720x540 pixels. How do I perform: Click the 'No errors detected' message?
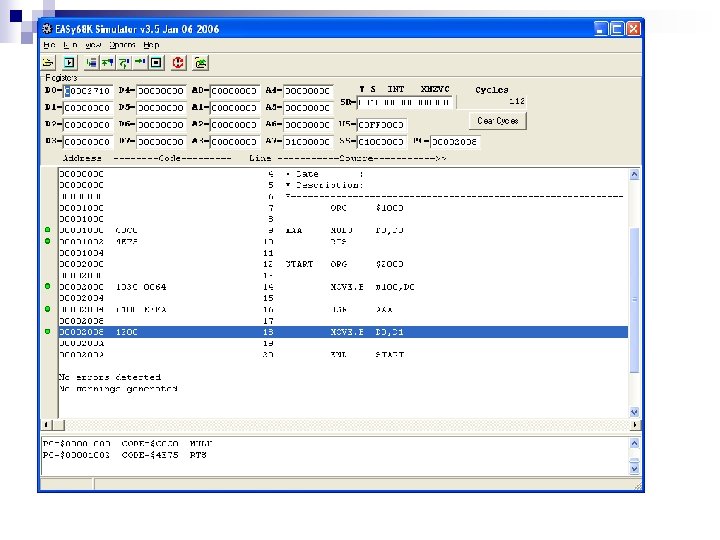coord(110,377)
